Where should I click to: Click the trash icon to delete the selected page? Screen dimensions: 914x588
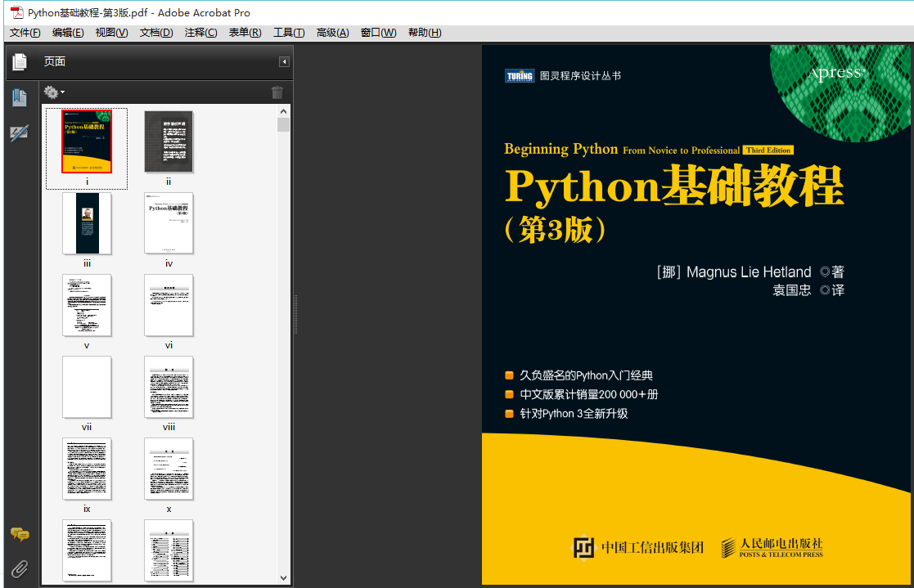pos(277,92)
